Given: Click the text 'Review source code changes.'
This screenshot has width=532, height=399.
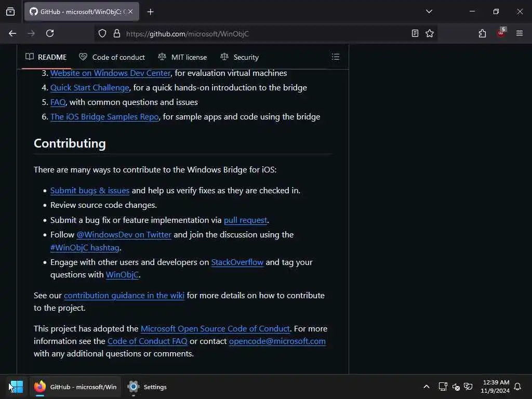Looking at the screenshot, I should point(103,205).
